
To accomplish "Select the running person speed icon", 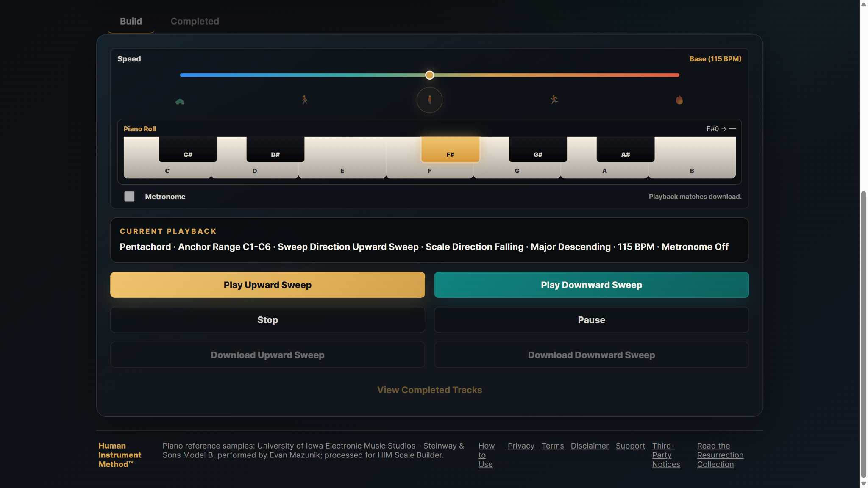I will (554, 100).
